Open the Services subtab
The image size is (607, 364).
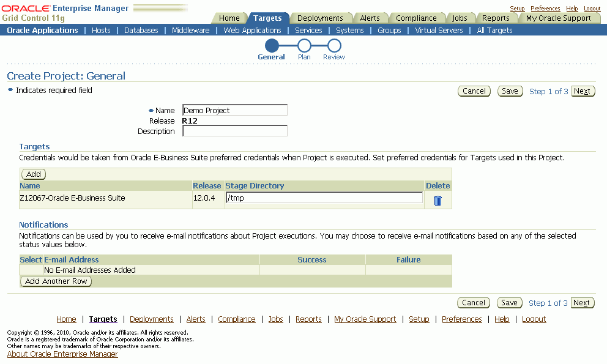pyautogui.click(x=308, y=30)
